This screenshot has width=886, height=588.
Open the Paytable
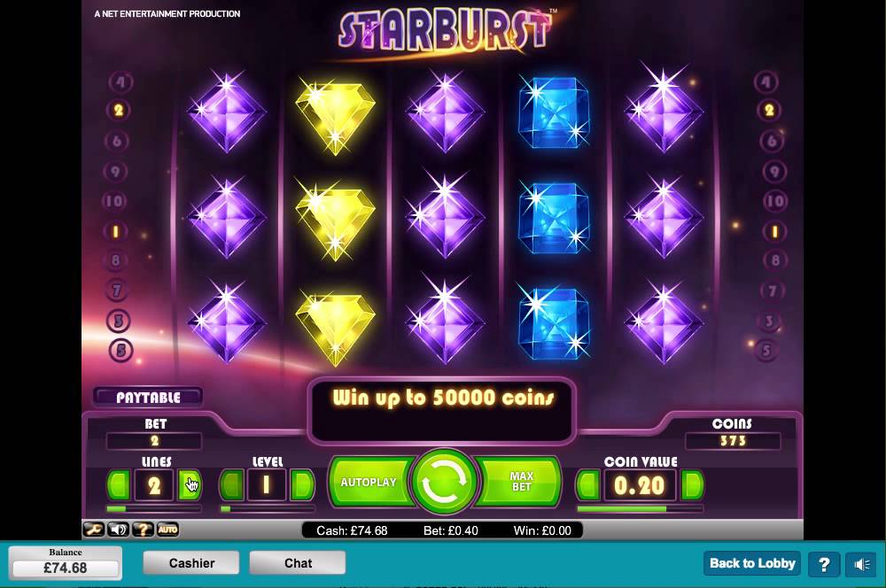click(x=148, y=397)
